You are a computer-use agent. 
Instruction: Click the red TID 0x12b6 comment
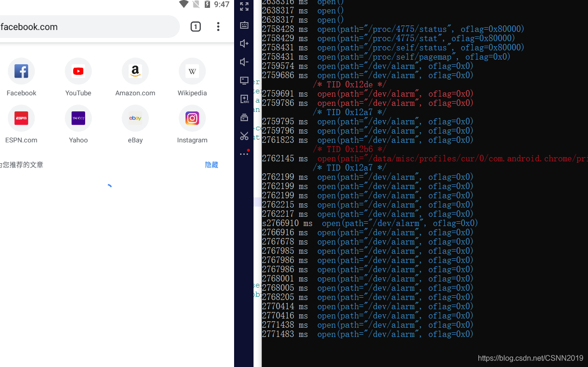350,149
